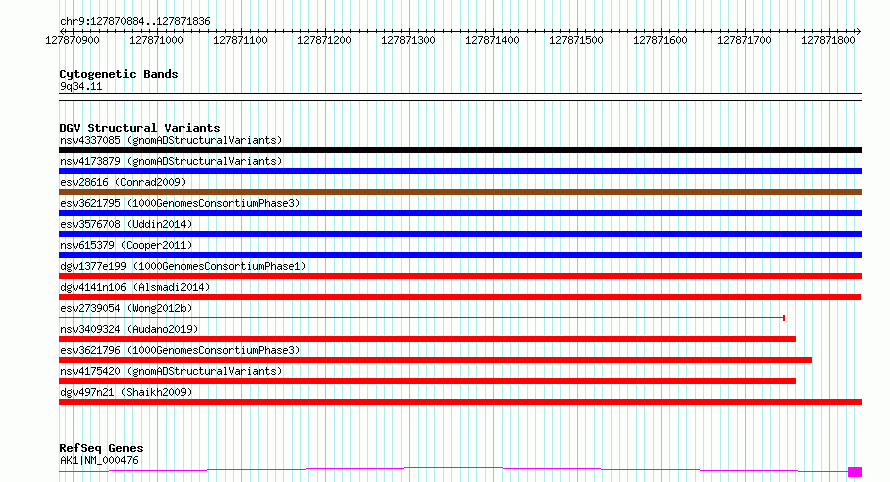Click ruler tick label 127871200
The image size is (890, 482).
(x=324, y=40)
